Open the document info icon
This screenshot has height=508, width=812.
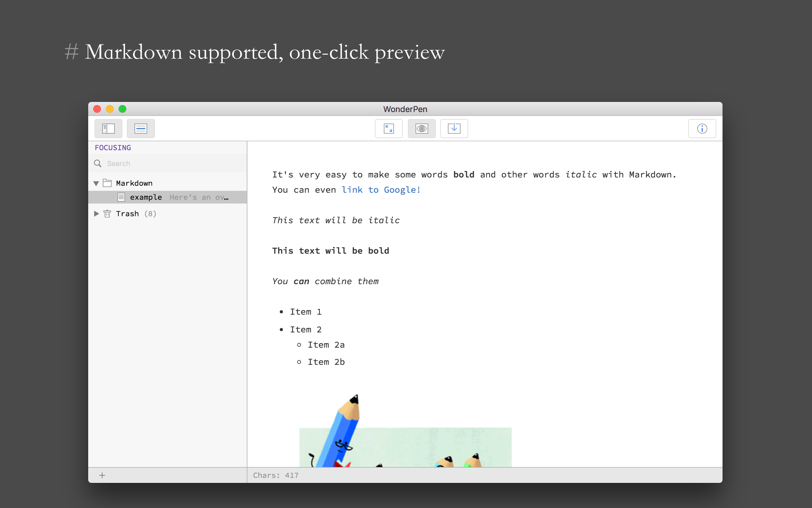point(702,128)
